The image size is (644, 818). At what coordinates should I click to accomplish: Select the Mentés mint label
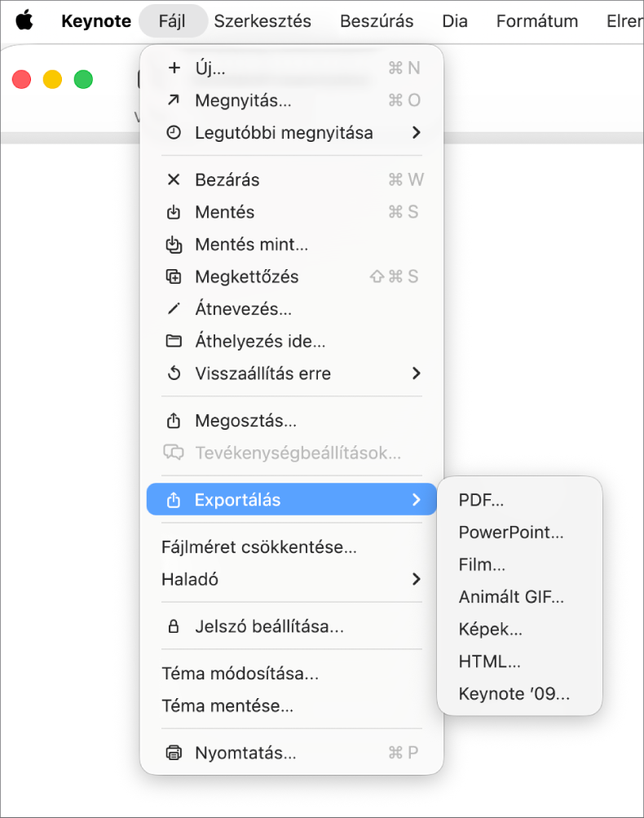[x=251, y=245]
